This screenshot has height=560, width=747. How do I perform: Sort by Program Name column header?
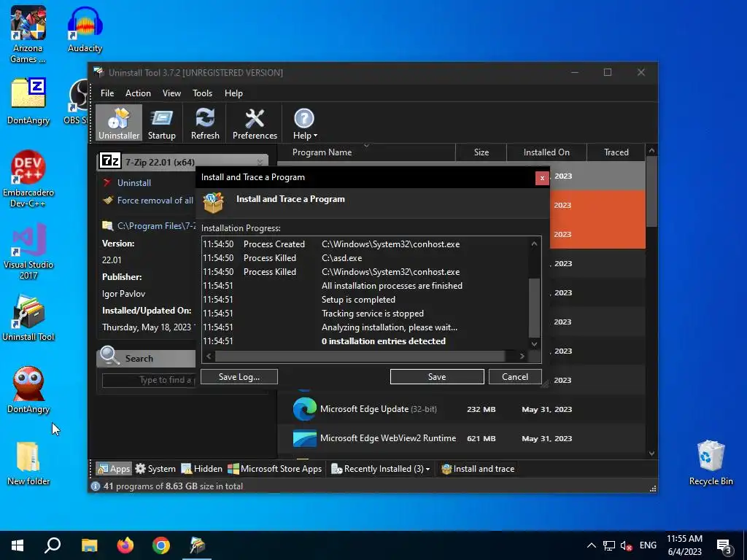coord(366,152)
